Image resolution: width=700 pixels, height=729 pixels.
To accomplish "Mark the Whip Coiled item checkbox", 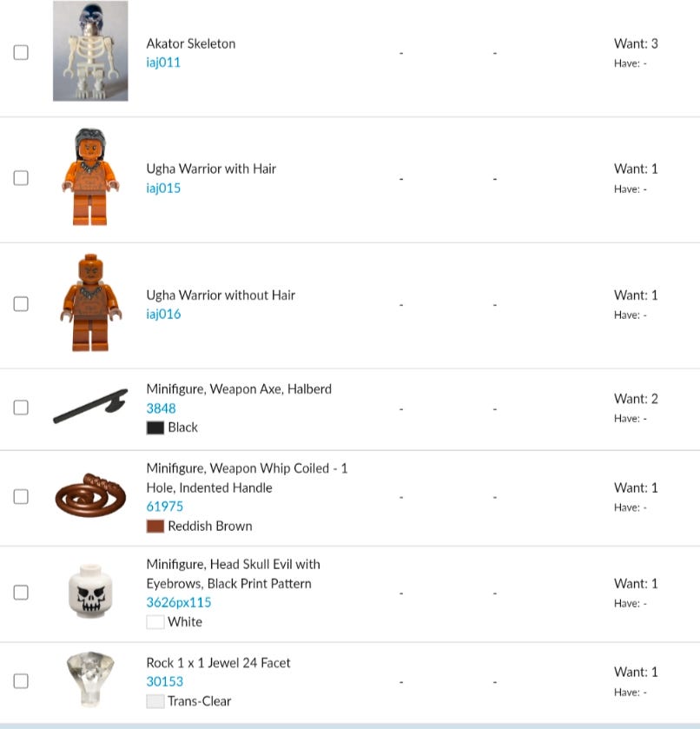I will click(x=21, y=496).
